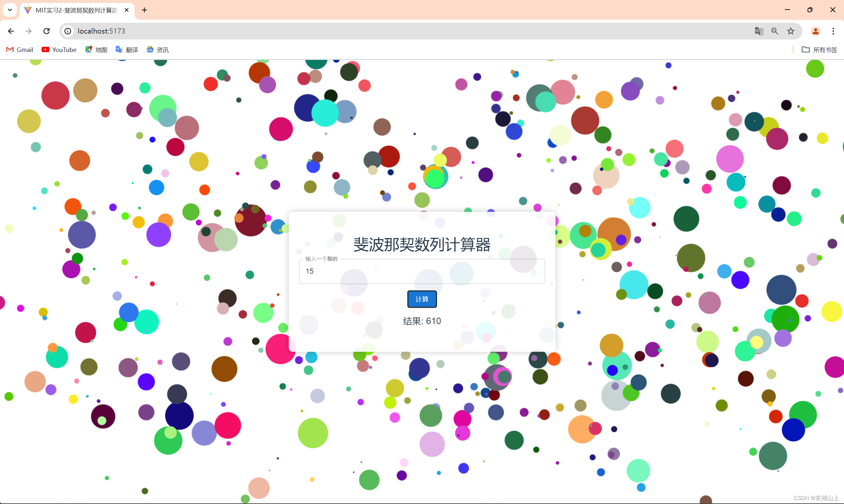The width and height of the screenshot is (844, 504).
Task: Close the current browser tab
Action: 127,10
